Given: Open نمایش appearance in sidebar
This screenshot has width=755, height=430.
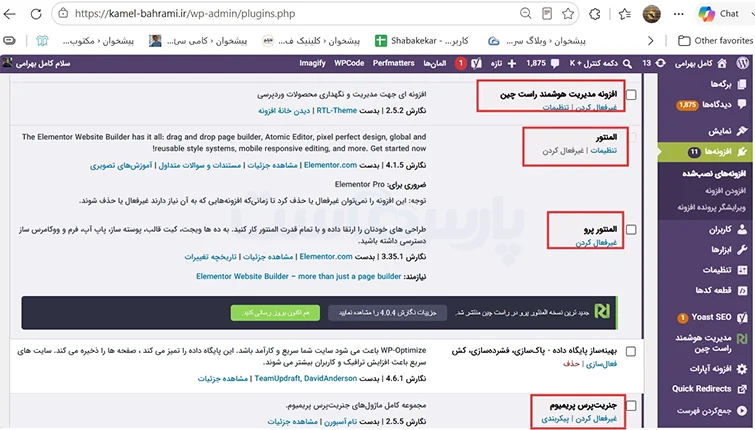Looking at the screenshot, I should (727, 131).
